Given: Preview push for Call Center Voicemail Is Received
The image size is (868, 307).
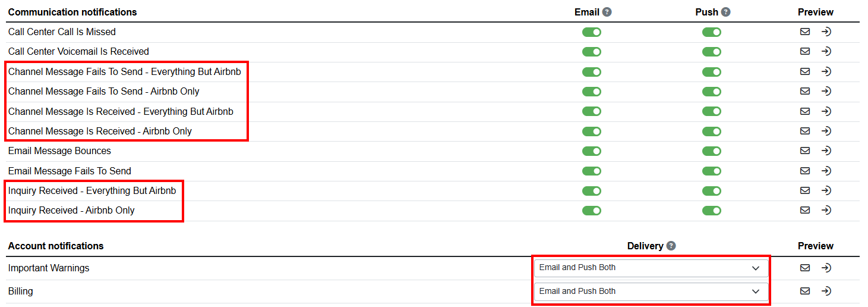Looking at the screenshot, I should click(x=826, y=52).
